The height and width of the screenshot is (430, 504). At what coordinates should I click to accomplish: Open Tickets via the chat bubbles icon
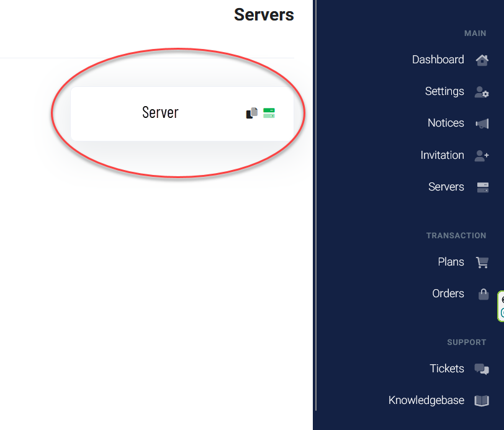pos(482,369)
